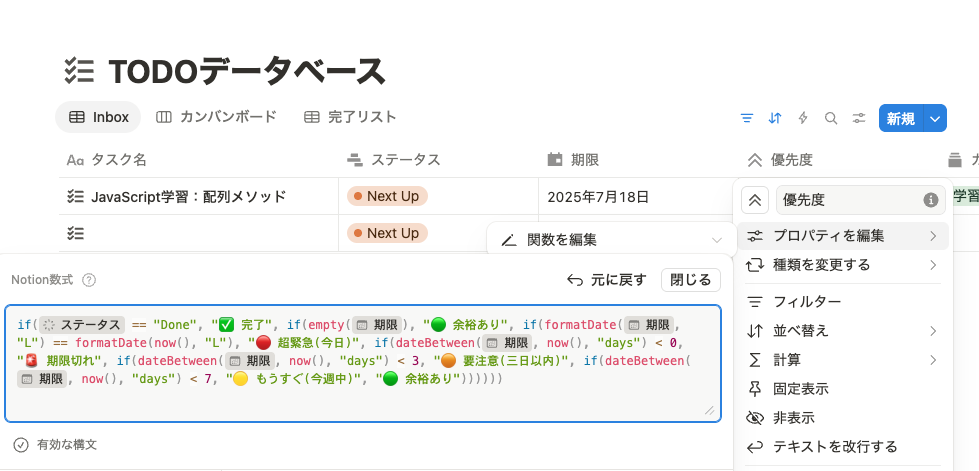The width and height of the screenshot is (979, 471).
Task: Switch to the Inbox tab
Action: [98, 117]
